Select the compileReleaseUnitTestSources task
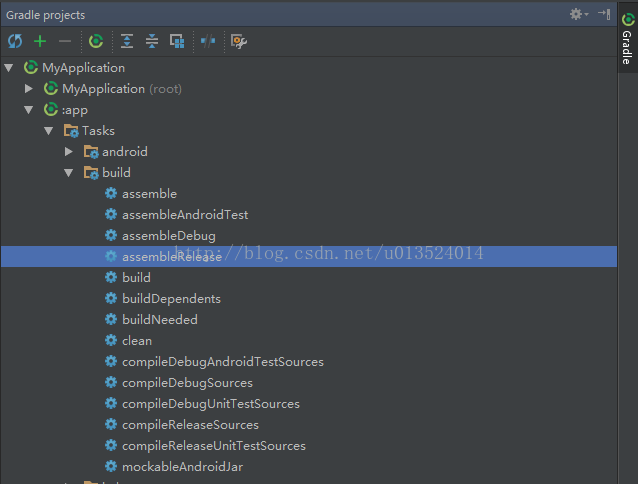The width and height of the screenshot is (638, 484). click(309, 446)
